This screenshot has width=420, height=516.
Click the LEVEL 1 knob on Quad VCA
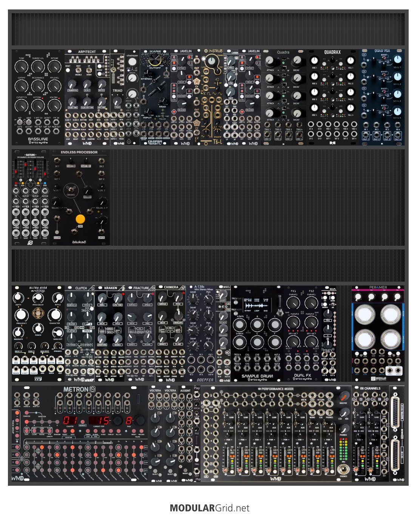[398, 59]
